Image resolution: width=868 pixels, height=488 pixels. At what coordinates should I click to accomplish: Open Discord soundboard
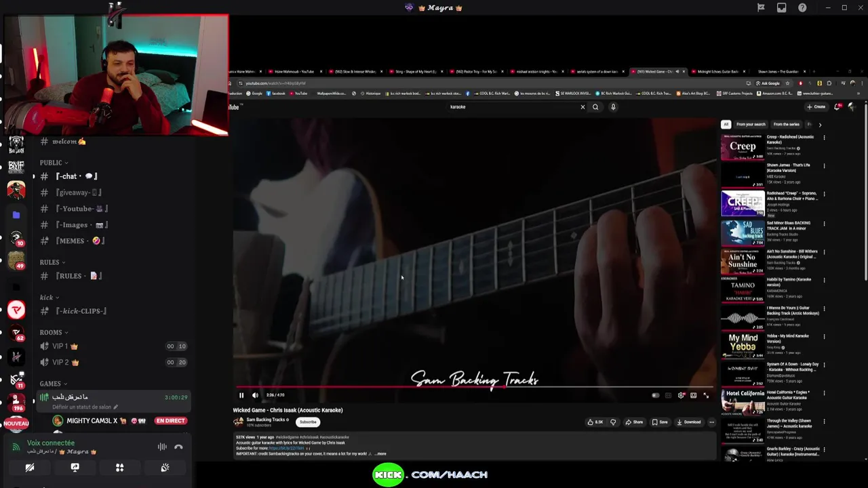point(165,468)
